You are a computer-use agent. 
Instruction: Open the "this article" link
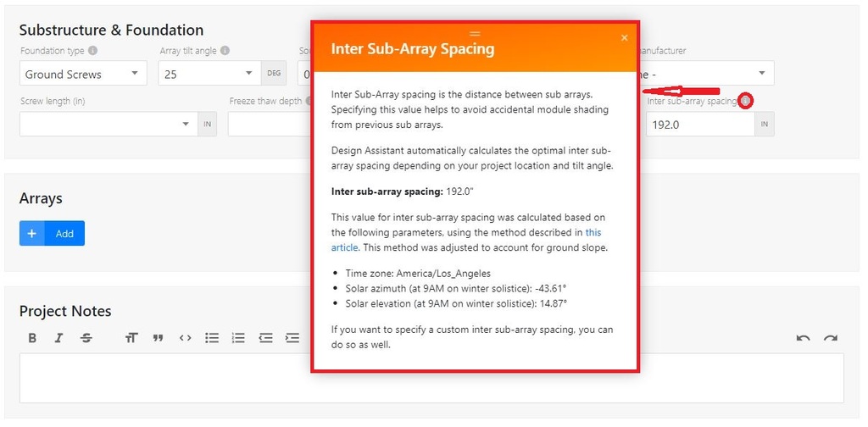(x=593, y=232)
